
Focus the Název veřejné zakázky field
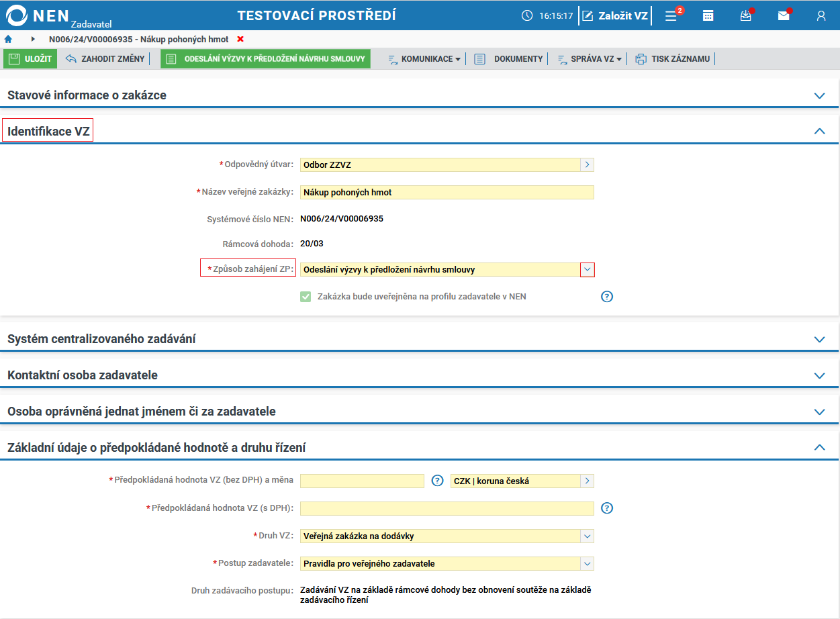(447, 192)
